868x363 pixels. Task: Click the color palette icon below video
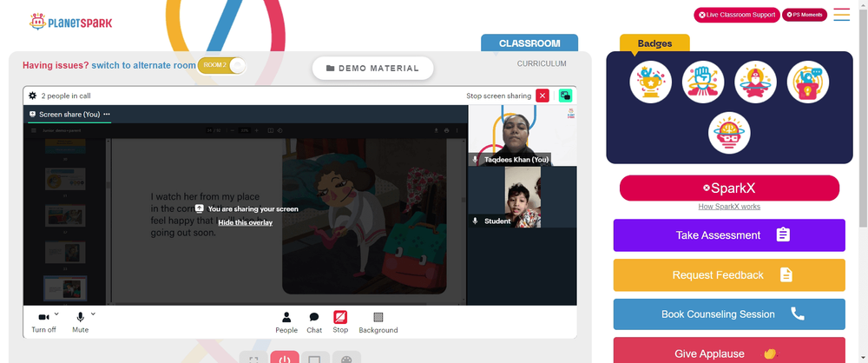click(x=346, y=358)
